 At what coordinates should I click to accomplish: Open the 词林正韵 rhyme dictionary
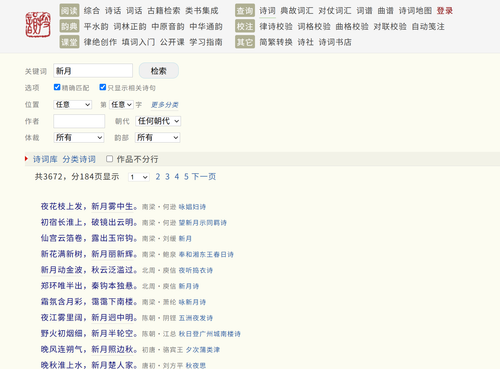(130, 26)
